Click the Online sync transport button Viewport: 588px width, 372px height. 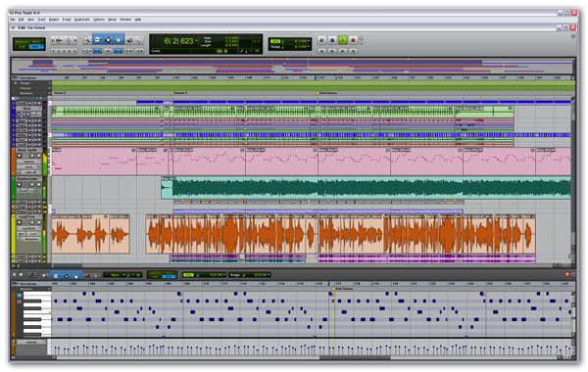click(321, 40)
